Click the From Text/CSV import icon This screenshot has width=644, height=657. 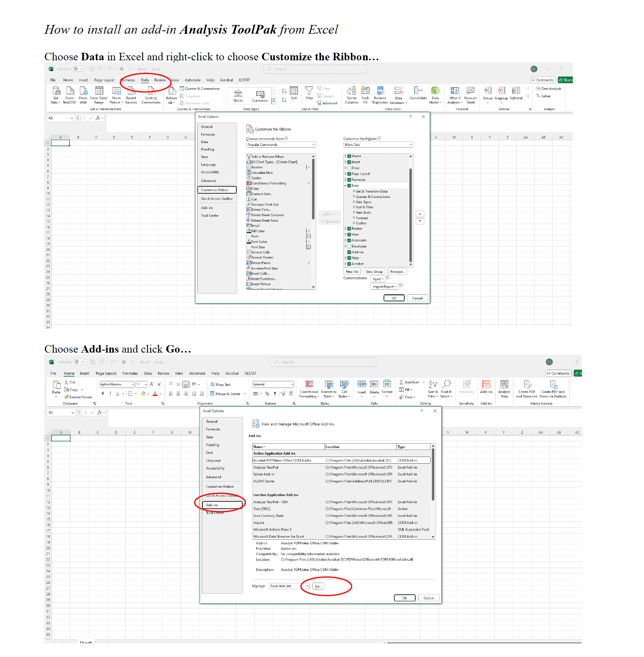(69, 95)
